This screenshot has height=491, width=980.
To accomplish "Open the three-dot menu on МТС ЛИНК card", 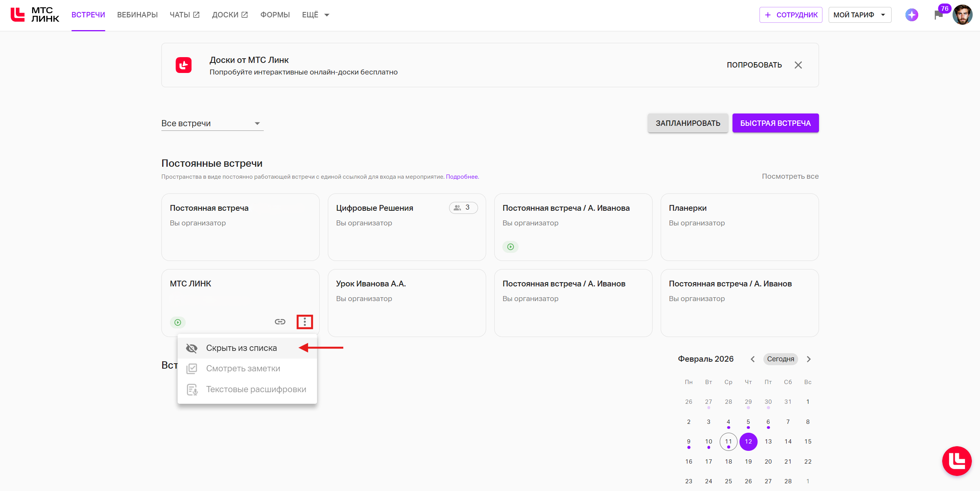I will pos(305,322).
